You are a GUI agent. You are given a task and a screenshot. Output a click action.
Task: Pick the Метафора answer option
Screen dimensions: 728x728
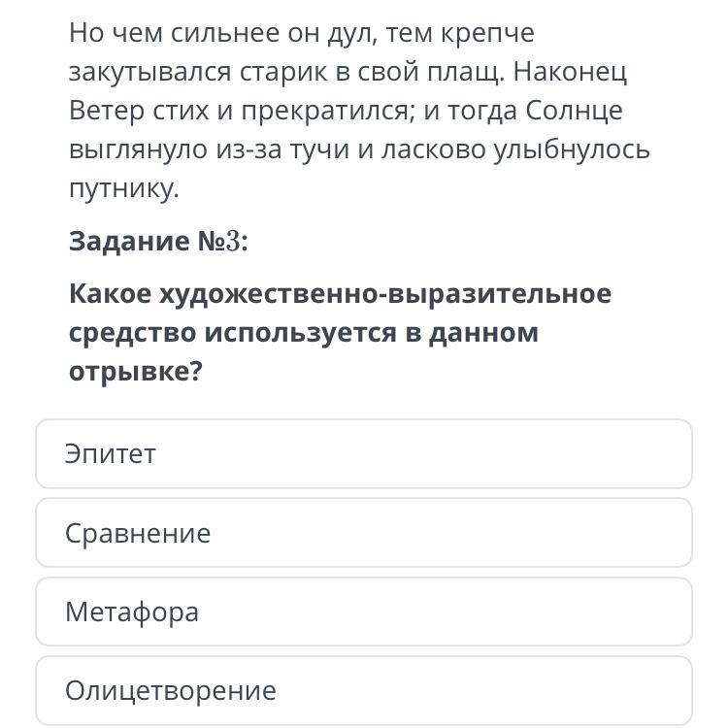363,612
